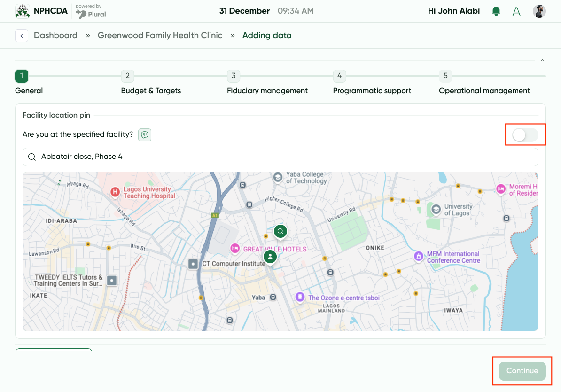Click the search pin on the map

click(280, 231)
